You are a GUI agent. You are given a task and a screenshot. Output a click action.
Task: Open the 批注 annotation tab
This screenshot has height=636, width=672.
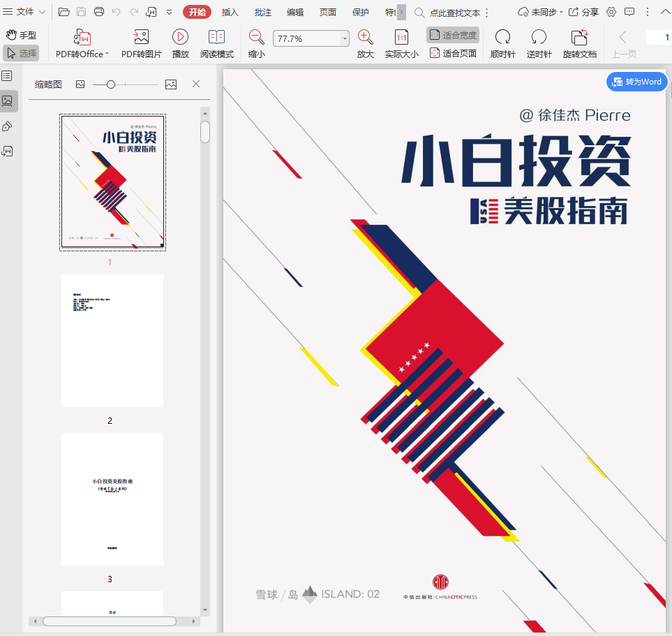click(x=263, y=12)
